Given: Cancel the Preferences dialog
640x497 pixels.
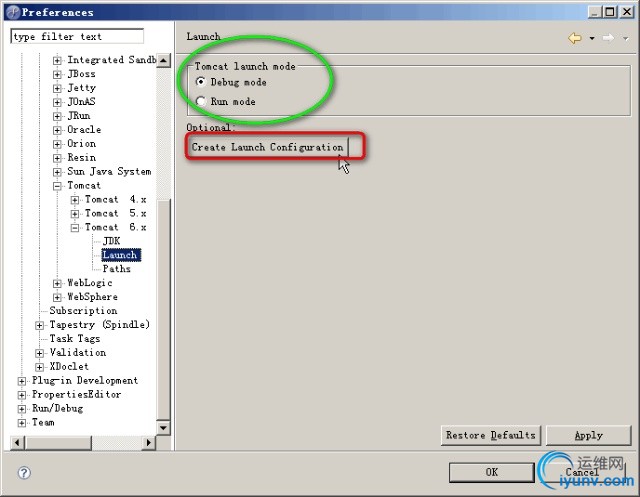Looking at the screenshot, I should click(x=582, y=472).
